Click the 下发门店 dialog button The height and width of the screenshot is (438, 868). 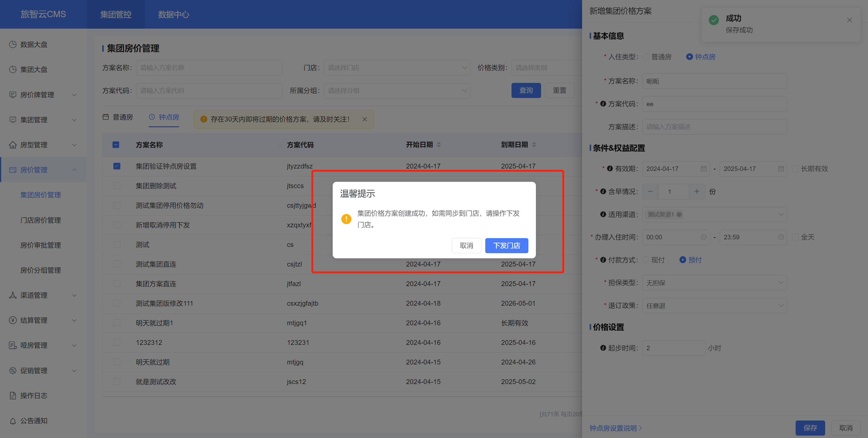(x=506, y=245)
